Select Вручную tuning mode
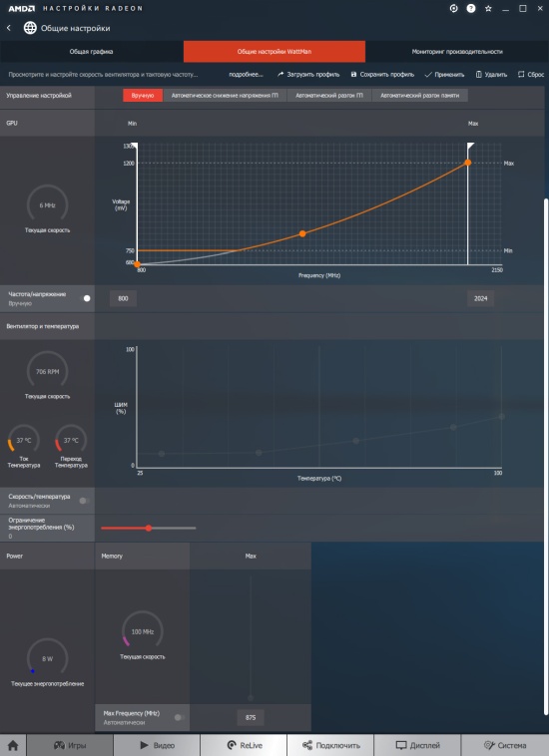 143,96
